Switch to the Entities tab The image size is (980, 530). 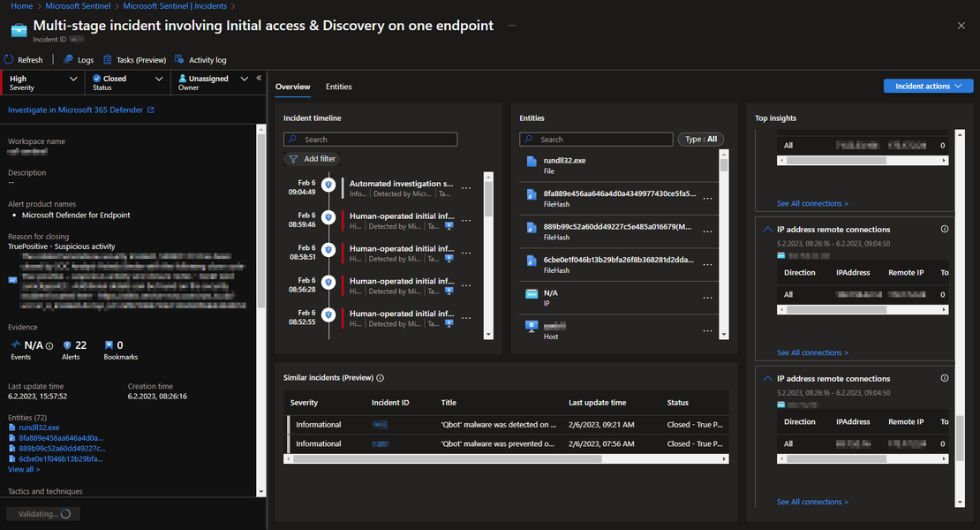point(339,87)
